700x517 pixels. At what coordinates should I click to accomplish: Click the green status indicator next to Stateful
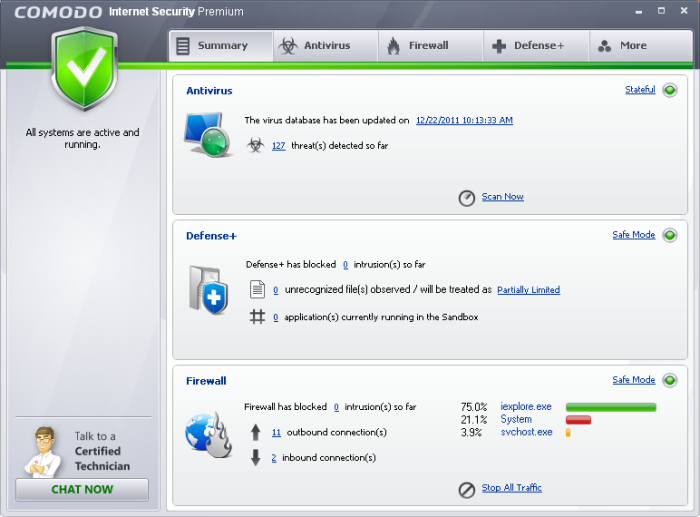670,90
